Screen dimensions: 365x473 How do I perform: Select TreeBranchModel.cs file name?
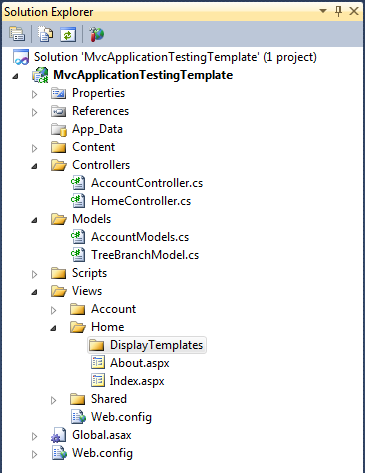pyautogui.click(x=145, y=255)
